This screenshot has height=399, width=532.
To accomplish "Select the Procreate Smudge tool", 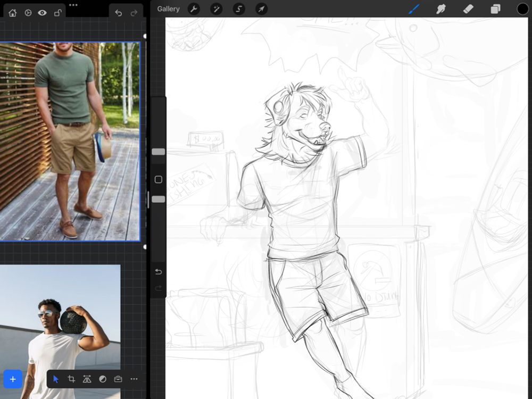I will tap(440, 9).
